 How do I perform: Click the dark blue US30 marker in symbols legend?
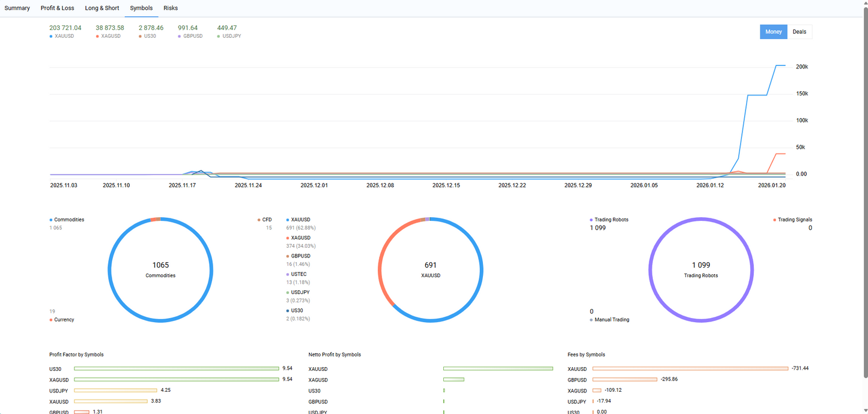pos(288,310)
